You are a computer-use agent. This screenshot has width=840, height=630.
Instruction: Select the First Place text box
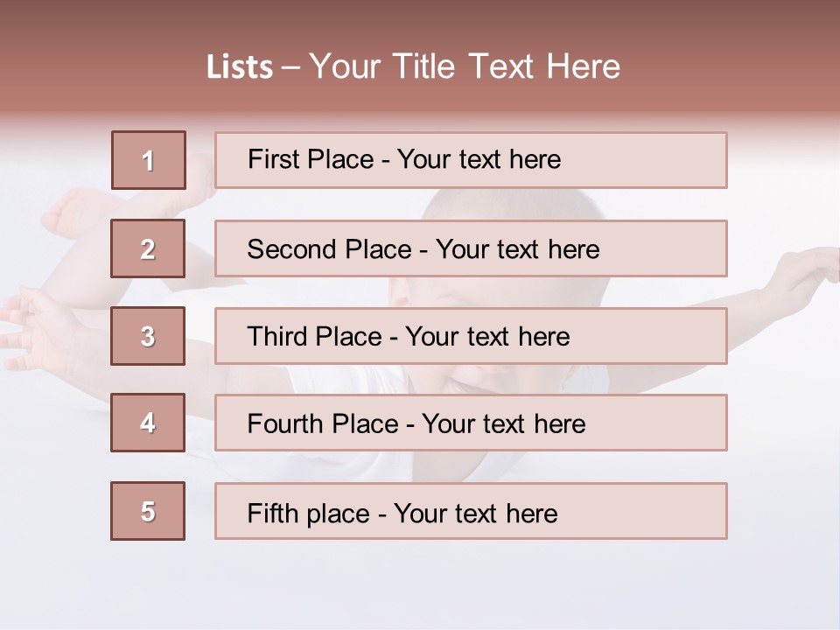tap(471, 160)
